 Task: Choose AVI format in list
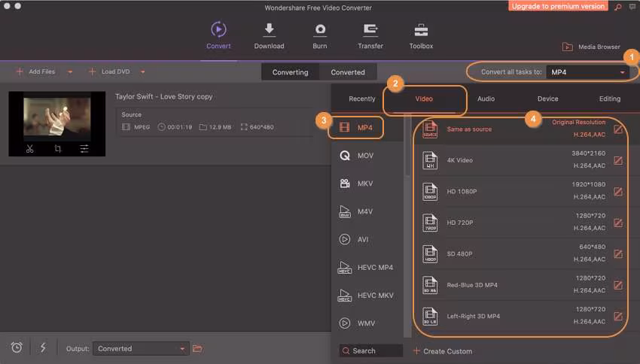(x=367, y=239)
